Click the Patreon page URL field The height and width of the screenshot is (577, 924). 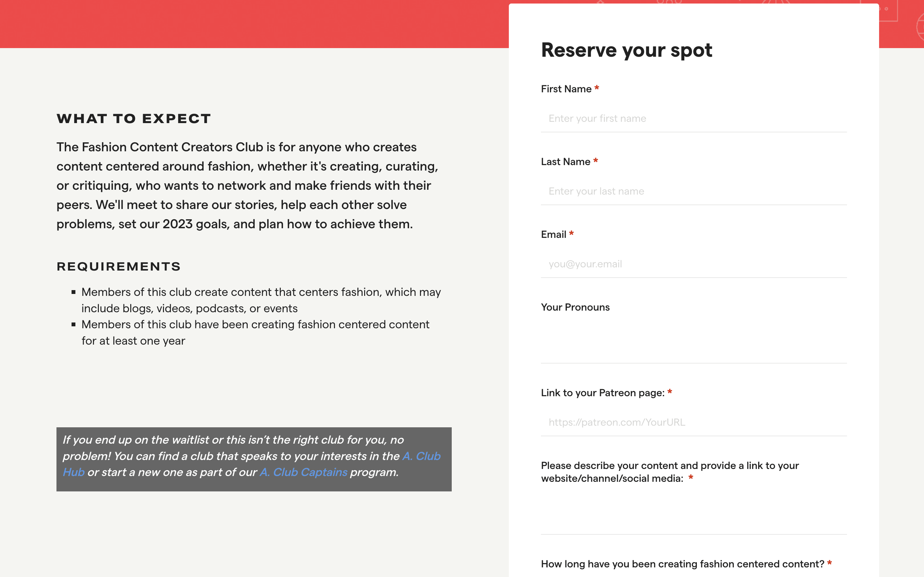[x=693, y=422]
